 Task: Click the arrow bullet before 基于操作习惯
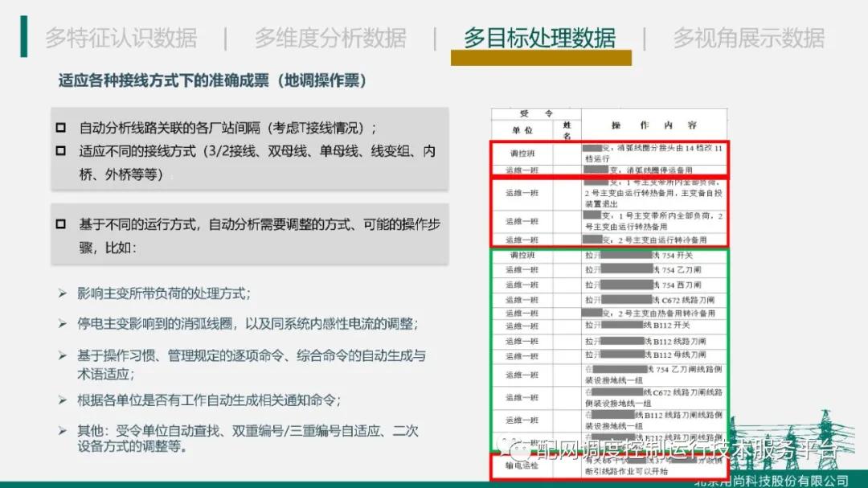tap(63, 355)
